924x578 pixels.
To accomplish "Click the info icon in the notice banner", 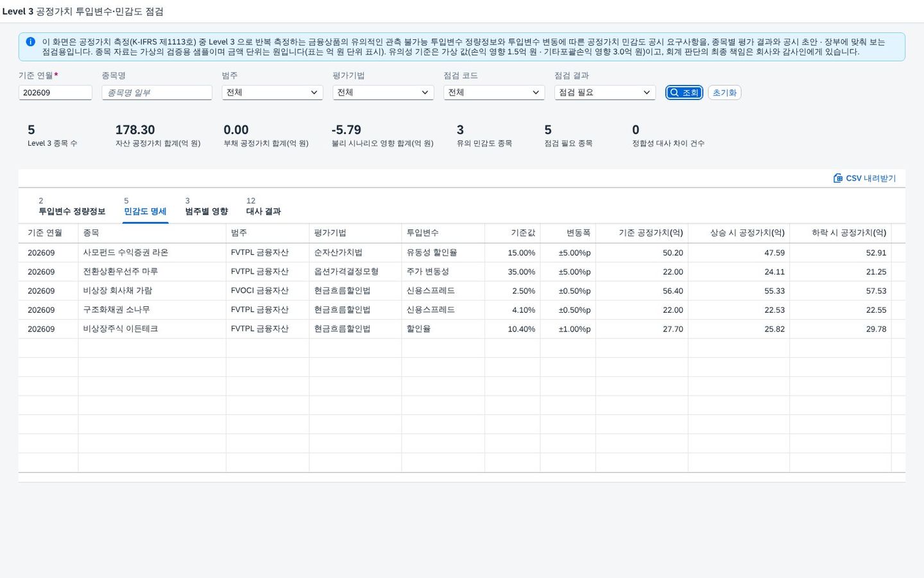I will point(30,42).
